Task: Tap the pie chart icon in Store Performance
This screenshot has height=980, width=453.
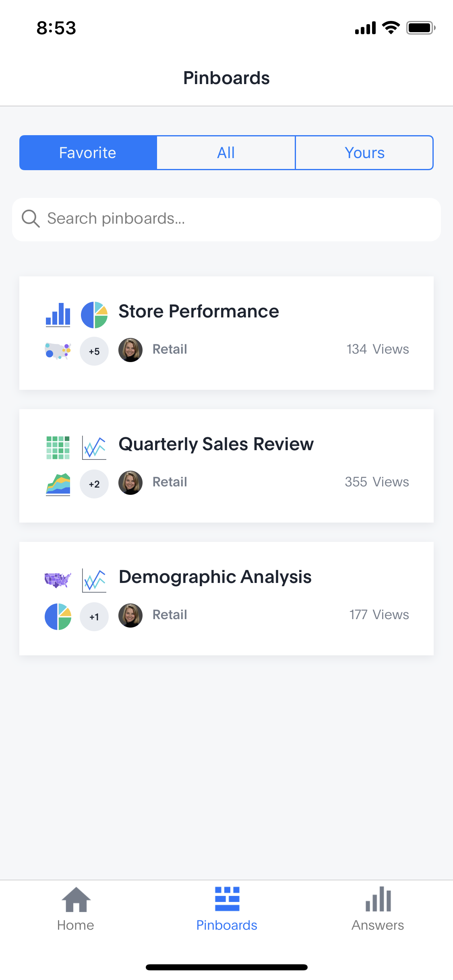Action: coord(94,315)
